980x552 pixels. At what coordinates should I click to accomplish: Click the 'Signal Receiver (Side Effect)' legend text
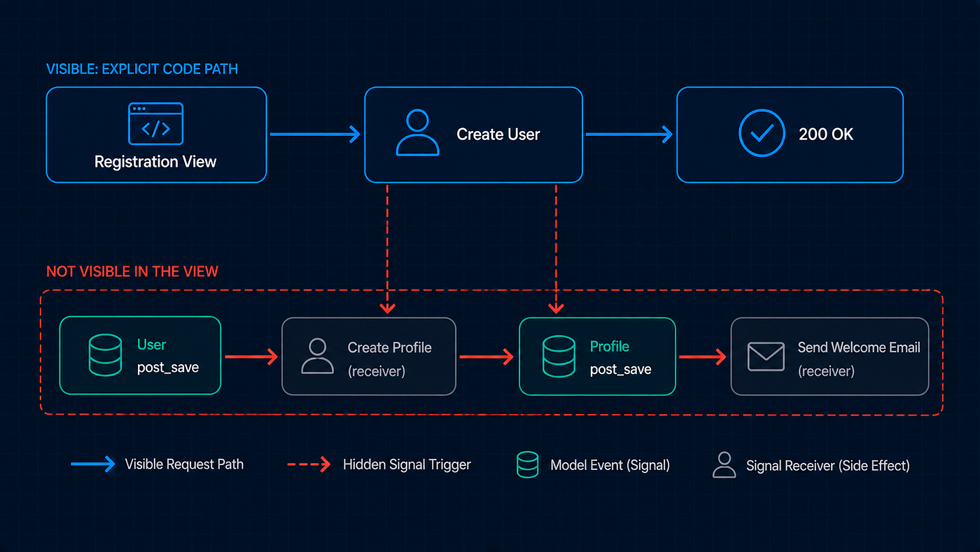point(828,465)
